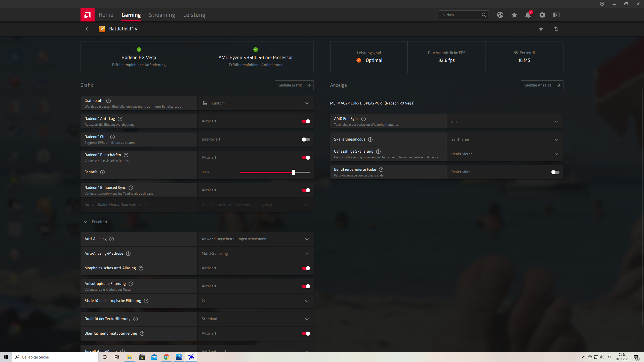
Task: Toggle the sidebar panel icon
Action: click(556, 15)
